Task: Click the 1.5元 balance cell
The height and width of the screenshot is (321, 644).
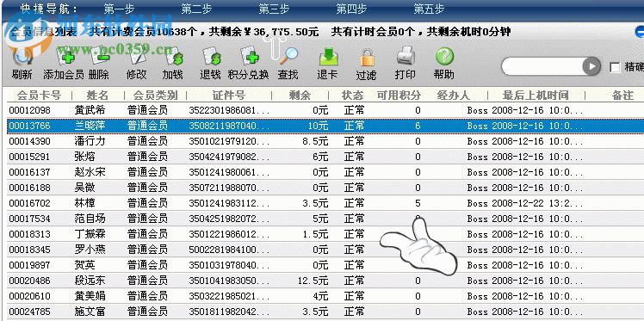Action: (315, 234)
